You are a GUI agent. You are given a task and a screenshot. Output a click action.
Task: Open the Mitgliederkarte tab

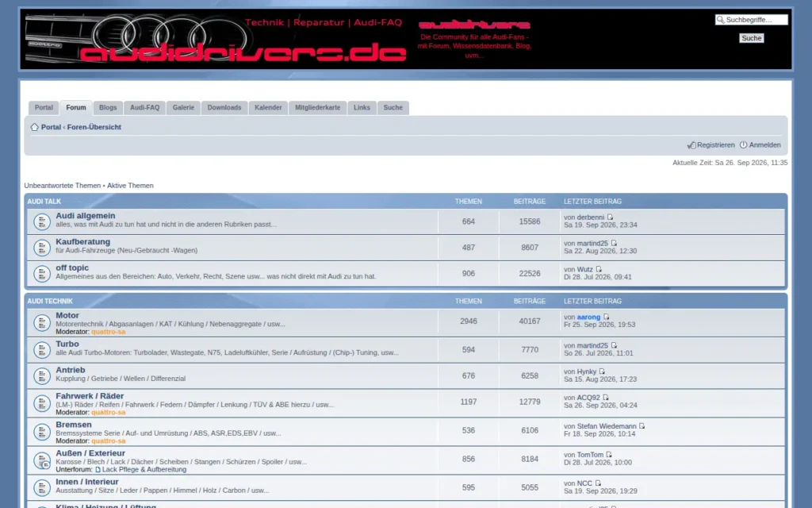pos(317,108)
